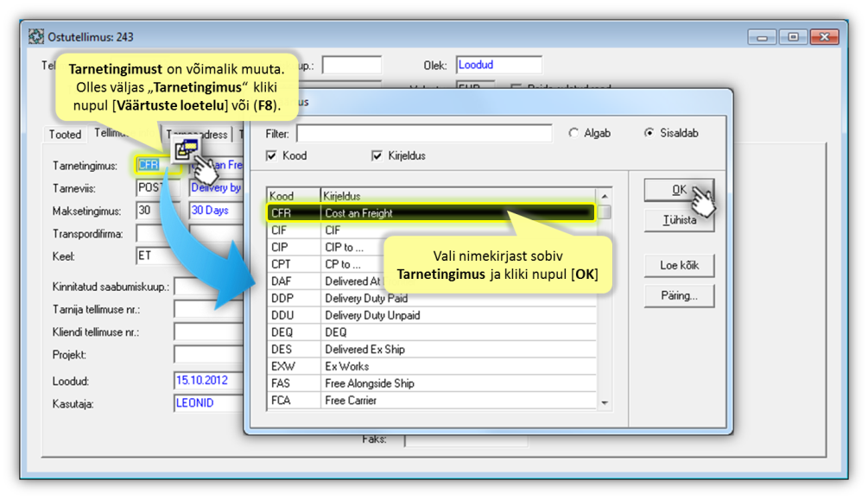This screenshot has width=868, height=499.
Task: Click the Kood column header
Action: 294,196
